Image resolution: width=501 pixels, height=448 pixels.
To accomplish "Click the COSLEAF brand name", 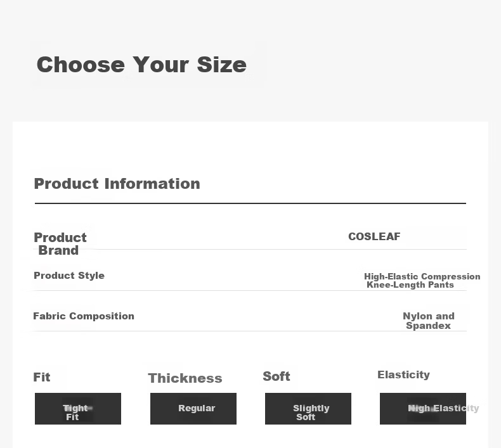I will click(x=374, y=236).
